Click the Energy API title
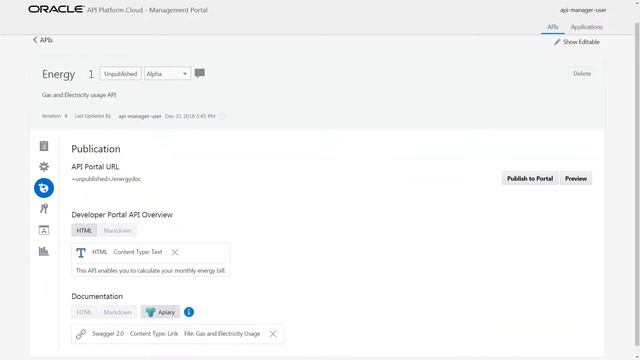Image resolution: width=640 pixels, height=360 pixels. tap(58, 74)
